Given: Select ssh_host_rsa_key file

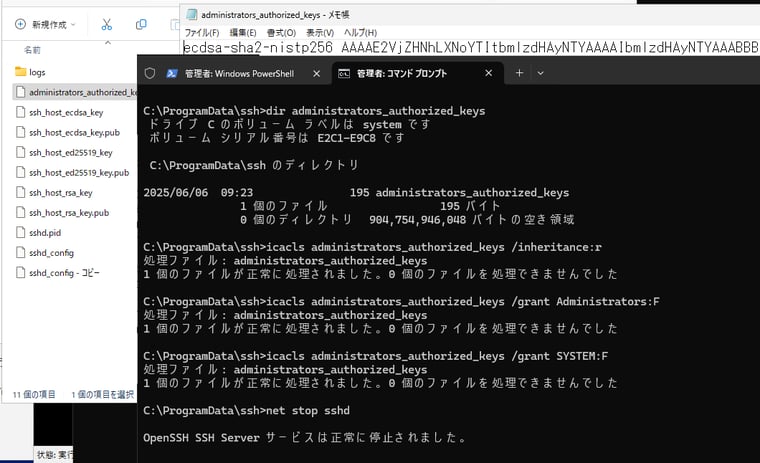Looking at the screenshot, I should (60, 192).
